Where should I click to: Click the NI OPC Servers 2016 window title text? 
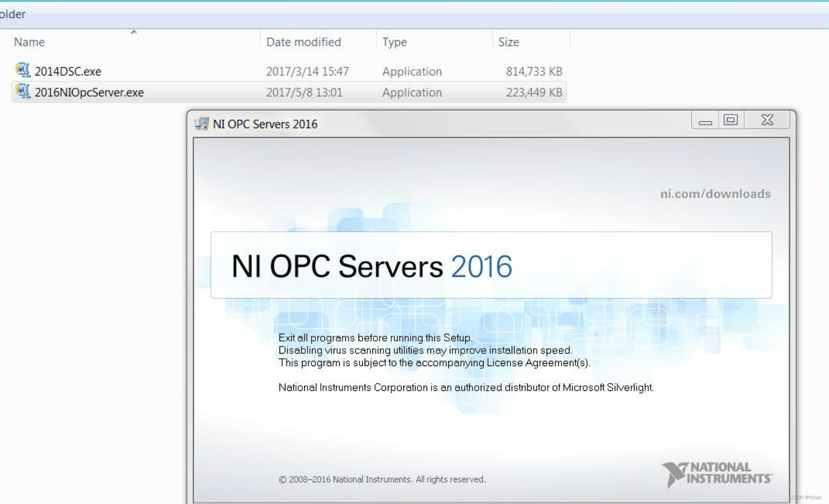pos(265,124)
